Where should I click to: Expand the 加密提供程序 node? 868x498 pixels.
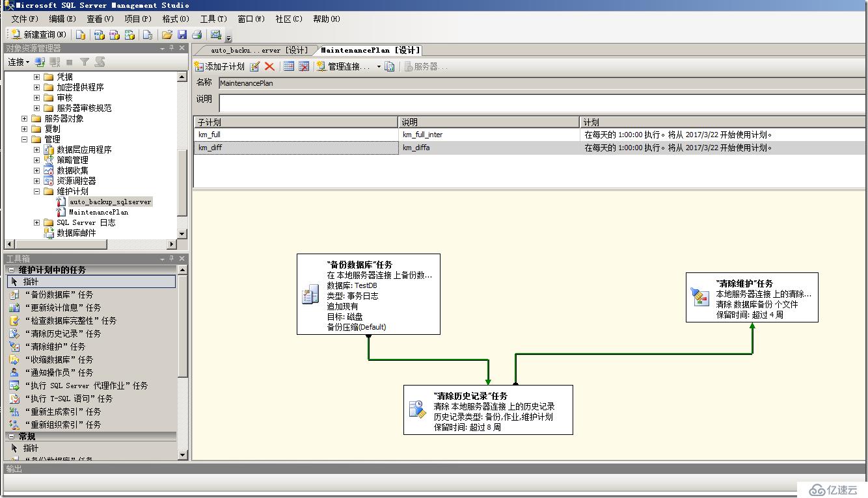tap(37, 87)
